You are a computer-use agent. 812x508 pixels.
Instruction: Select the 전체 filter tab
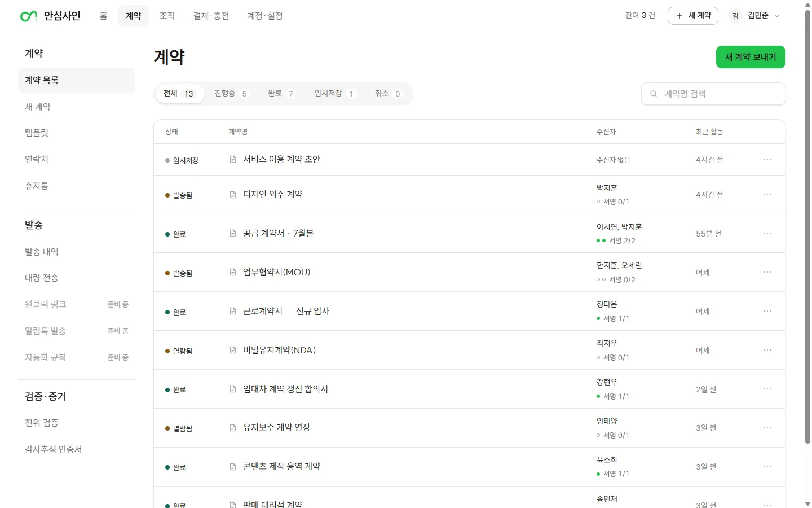(x=179, y=94)
